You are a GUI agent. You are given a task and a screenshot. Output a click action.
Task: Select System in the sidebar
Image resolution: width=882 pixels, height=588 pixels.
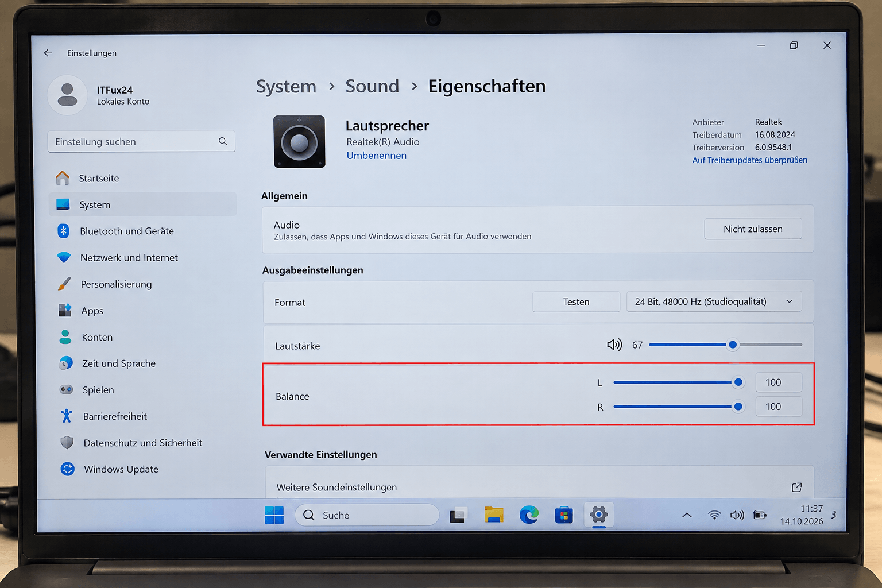click(x=142, y=204)
